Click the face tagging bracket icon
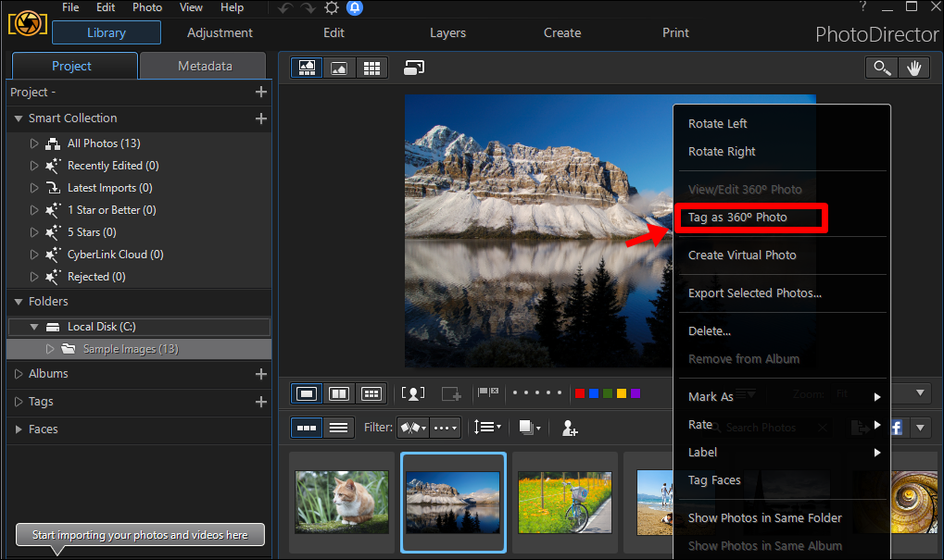This screenshot has height=560, width=944. click(x=413, y=394)
